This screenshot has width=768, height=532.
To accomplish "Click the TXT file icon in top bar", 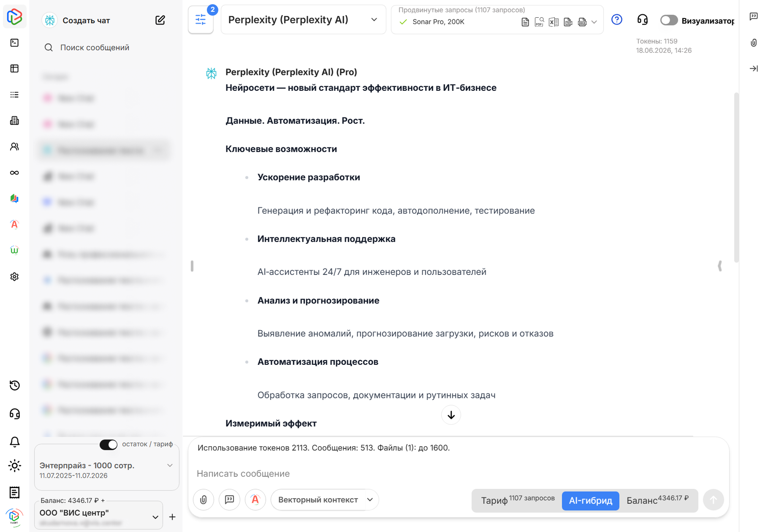I will click(568, 22).
